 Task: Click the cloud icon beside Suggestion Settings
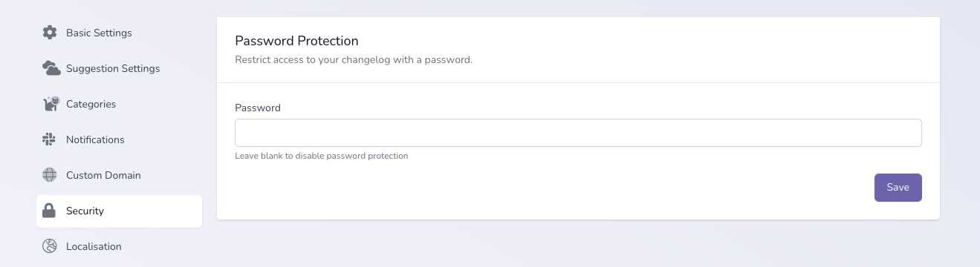[x=51, y=68]
